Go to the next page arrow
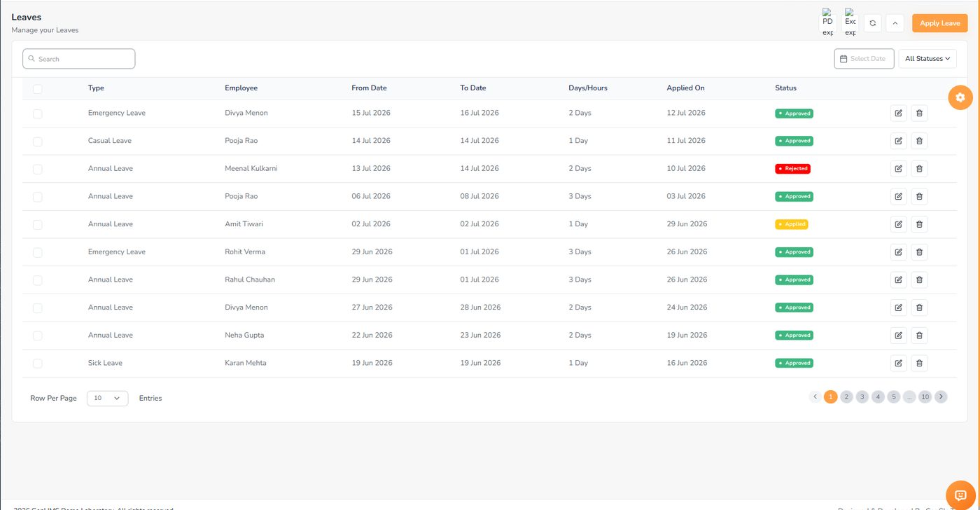This screenshot has width=980, height=510. [941, 397]
